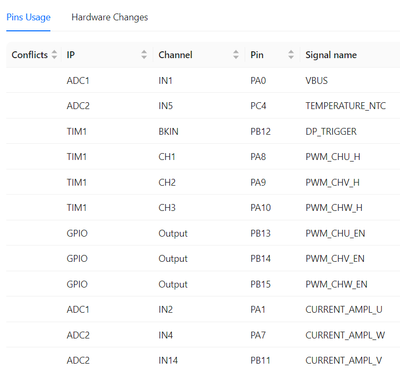Click pin PB12 in the table
400x374 pixels.
tap(260, 132)
